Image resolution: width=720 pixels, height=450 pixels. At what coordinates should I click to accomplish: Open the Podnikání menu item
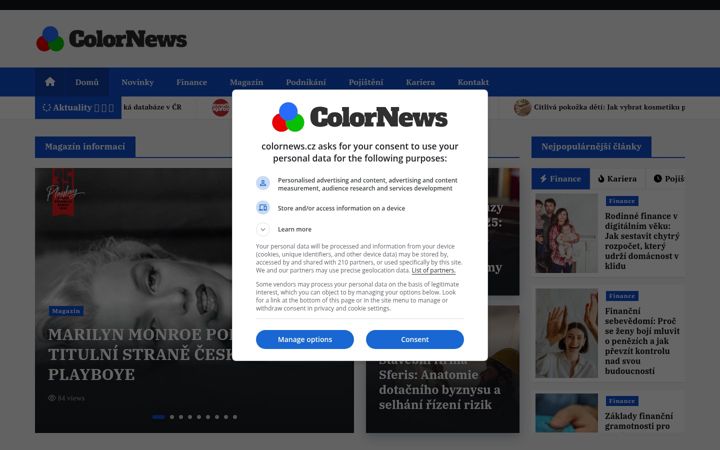point(306,82)
